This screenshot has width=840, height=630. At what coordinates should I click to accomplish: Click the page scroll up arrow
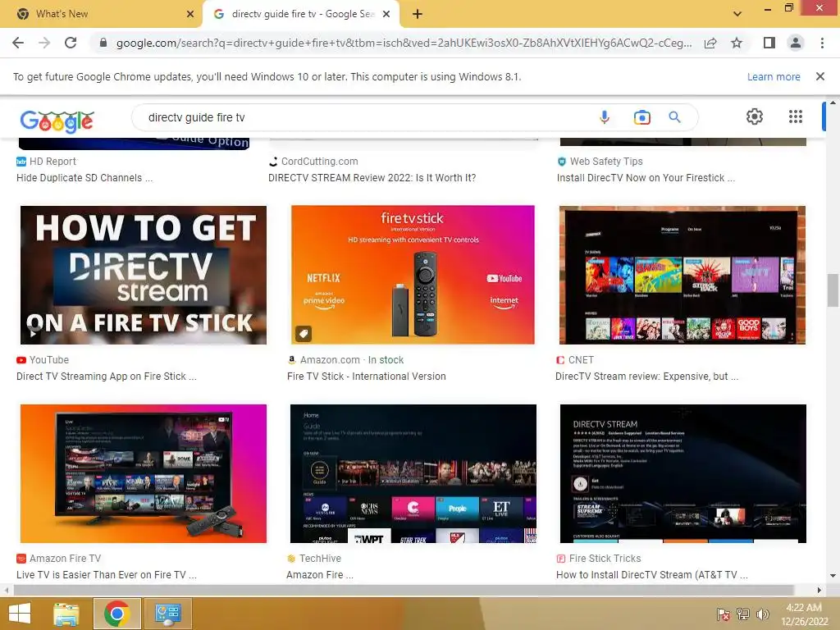(833, 103)
